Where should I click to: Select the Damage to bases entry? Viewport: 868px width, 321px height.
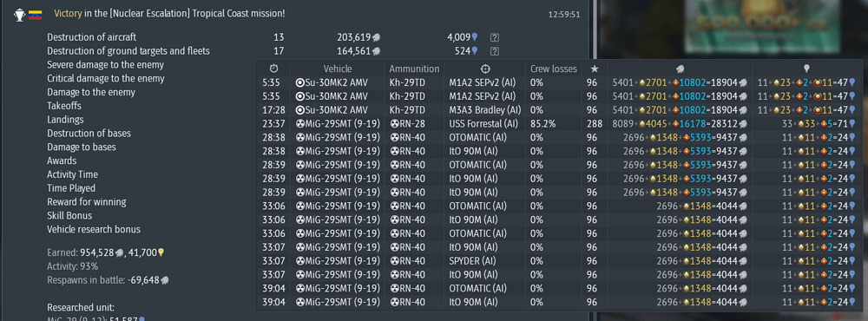82,147
